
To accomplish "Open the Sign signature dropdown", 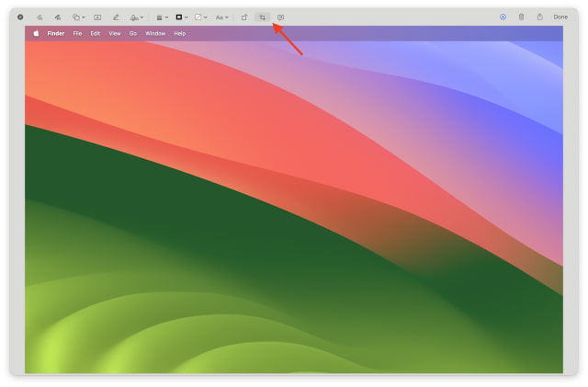I will coord(136,17).
